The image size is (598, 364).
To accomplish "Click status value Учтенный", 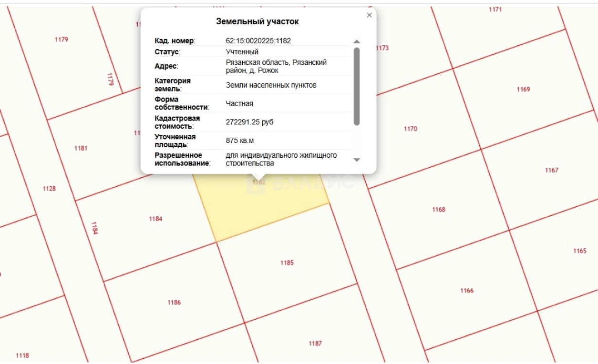I will [242, 52].
